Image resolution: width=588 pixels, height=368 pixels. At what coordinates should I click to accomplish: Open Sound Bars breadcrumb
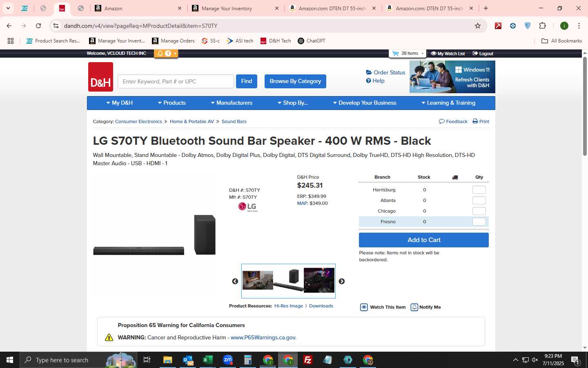pyautogui.click(x=234, y=121)
